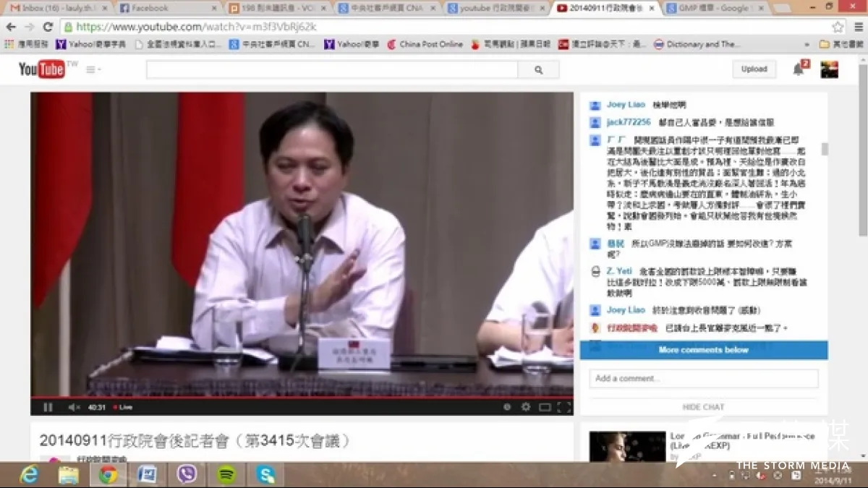Bookmark this page with the star
Screen dimensions: 868x488
(838, 27)
